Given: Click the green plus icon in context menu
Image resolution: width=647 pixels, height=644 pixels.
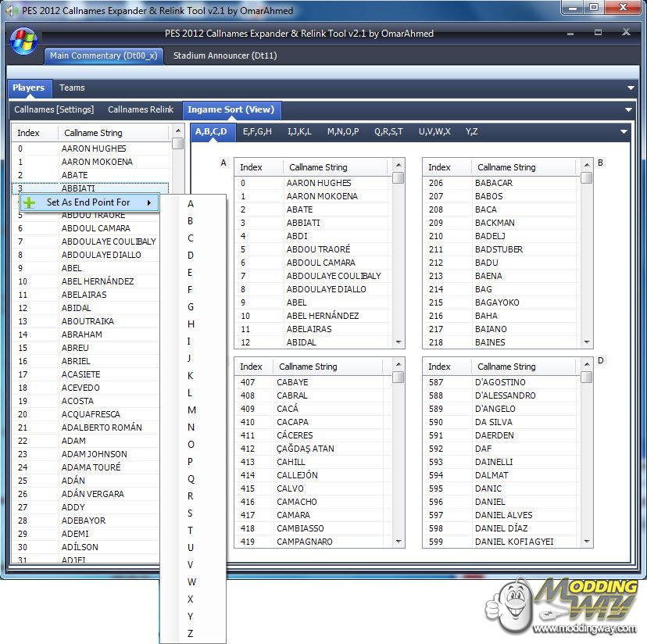Looking at the screenshot, I should tap(30, 203).
